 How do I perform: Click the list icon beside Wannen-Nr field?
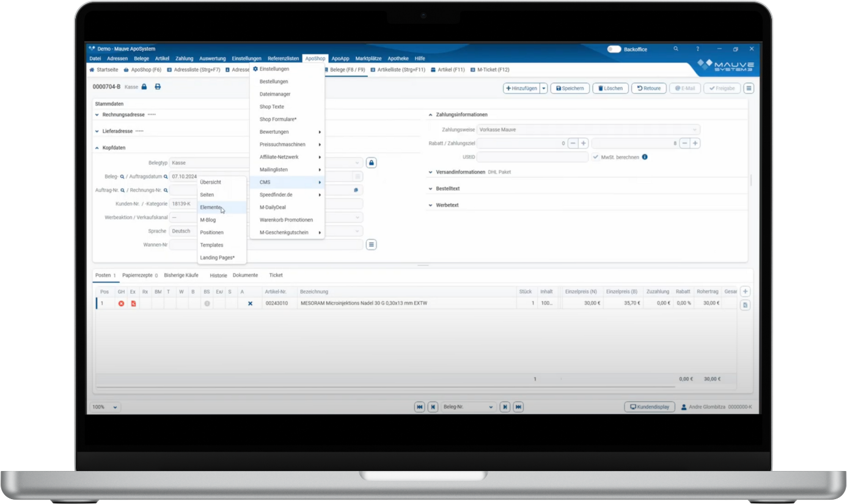click(x=371, y=244)
